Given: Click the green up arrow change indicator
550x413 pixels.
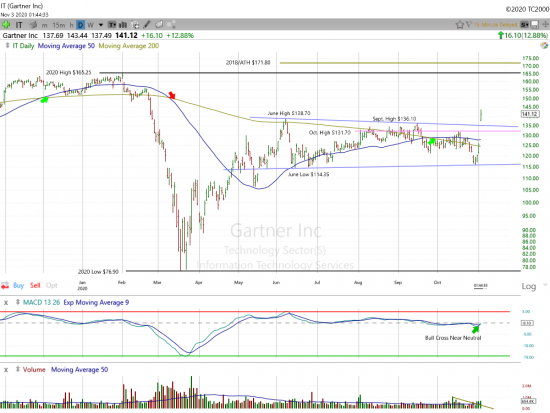Looking at the screenshot, I should tap(501, 35).
